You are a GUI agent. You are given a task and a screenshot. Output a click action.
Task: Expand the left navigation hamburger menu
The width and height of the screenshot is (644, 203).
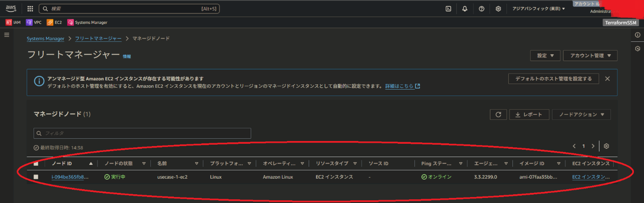pyautogui.click(x=7, y=35)
